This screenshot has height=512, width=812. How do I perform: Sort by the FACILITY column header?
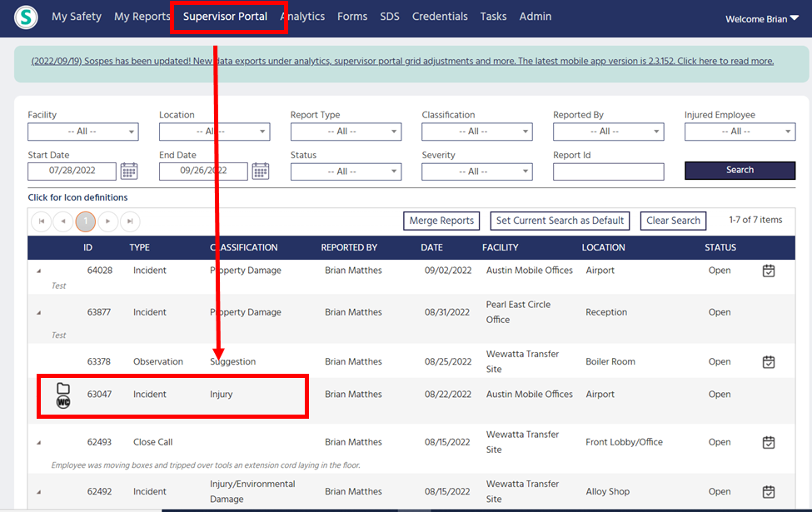pos(501,247)
